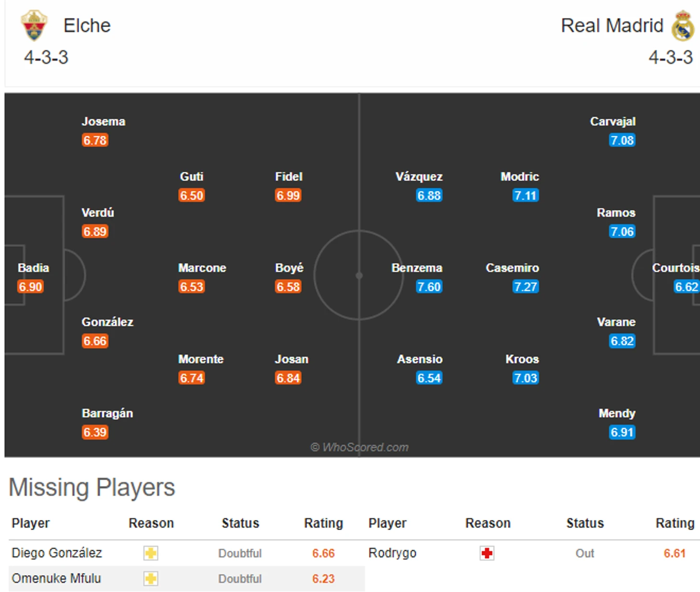Click Benzema's 7.60 rating badge
The image size is (700, 592).
point(429,287)
